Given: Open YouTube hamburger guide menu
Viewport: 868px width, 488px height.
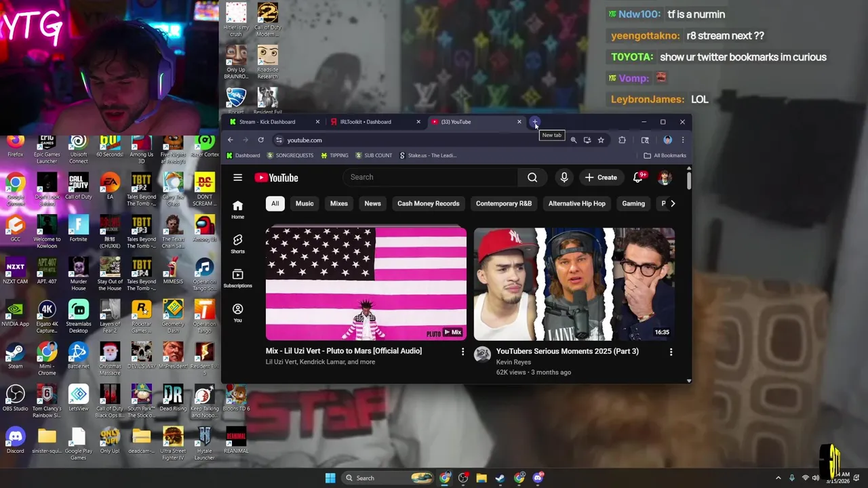Looking at the screenshot, I should tap(237, 178).
